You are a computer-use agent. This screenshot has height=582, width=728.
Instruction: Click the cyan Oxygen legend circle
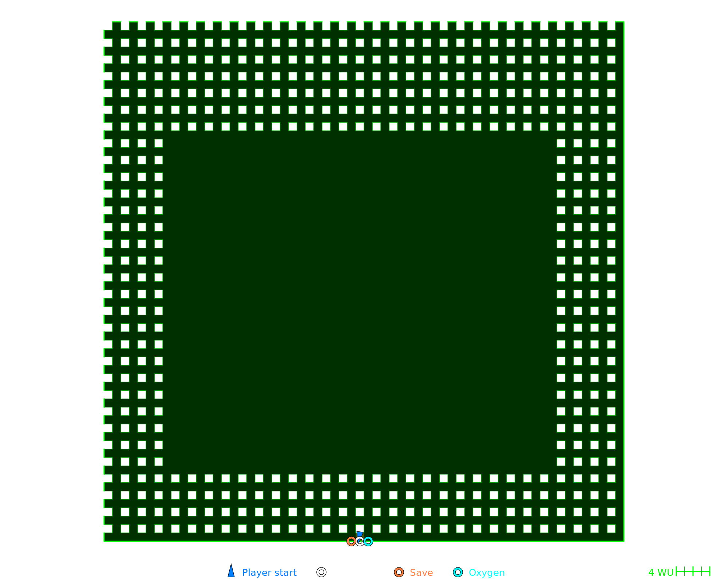coord(458,572)
